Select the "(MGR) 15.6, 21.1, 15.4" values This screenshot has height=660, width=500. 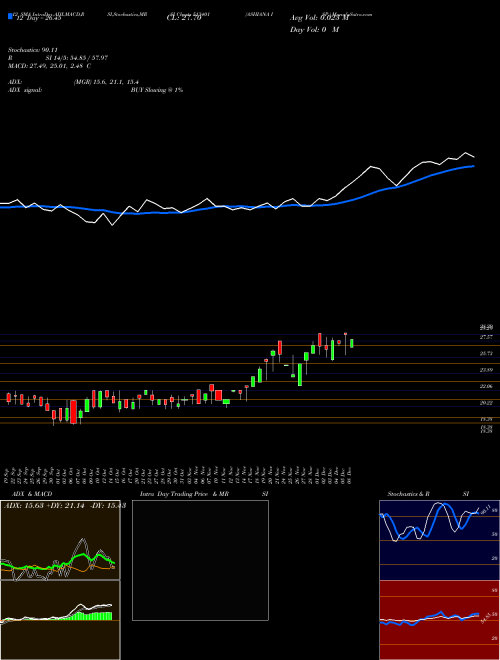[106, 82]
